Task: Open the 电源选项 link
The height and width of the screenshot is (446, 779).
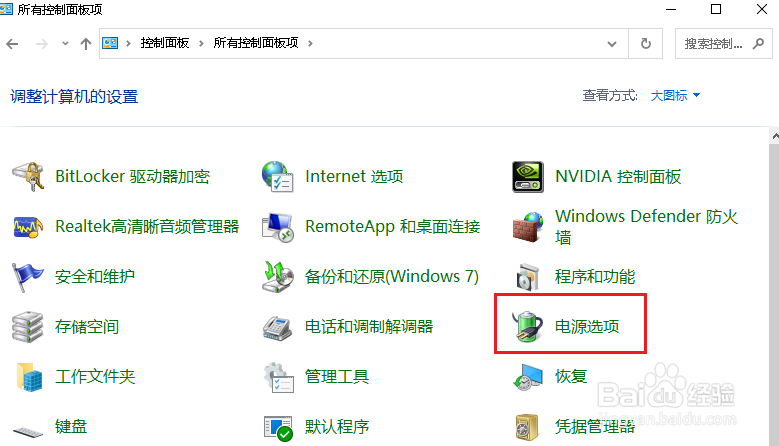Action: 587,326
